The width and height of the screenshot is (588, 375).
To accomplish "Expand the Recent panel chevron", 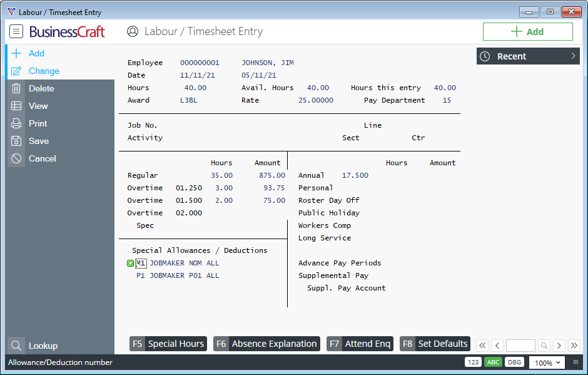I will 573,56.
